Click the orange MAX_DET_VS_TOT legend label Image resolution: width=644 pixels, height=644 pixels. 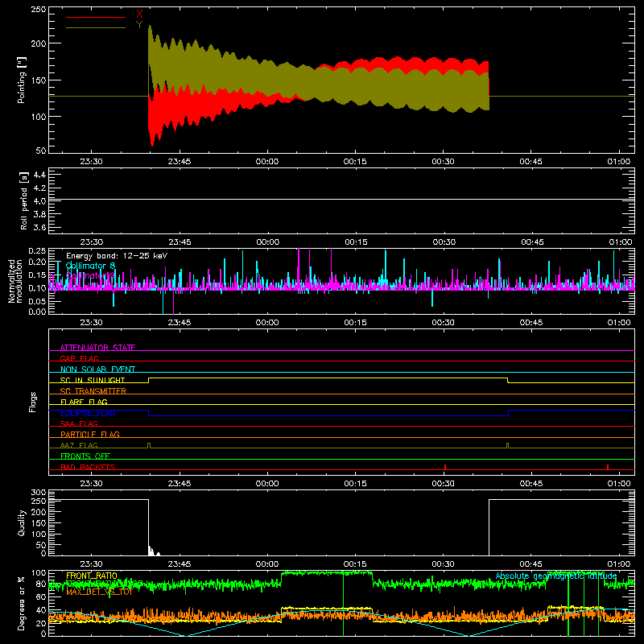99,592
